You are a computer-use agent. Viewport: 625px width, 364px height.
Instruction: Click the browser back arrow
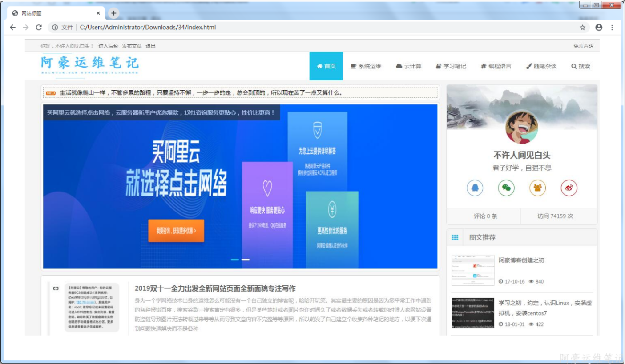tap(12, 28)
